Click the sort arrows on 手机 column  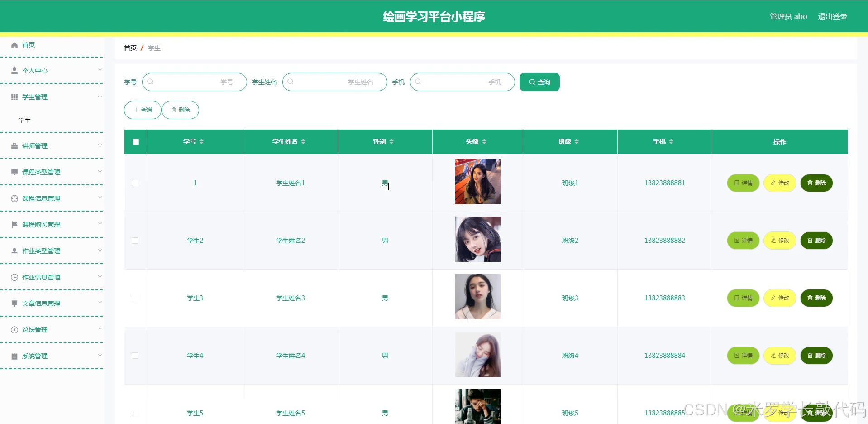click(671, 141)
